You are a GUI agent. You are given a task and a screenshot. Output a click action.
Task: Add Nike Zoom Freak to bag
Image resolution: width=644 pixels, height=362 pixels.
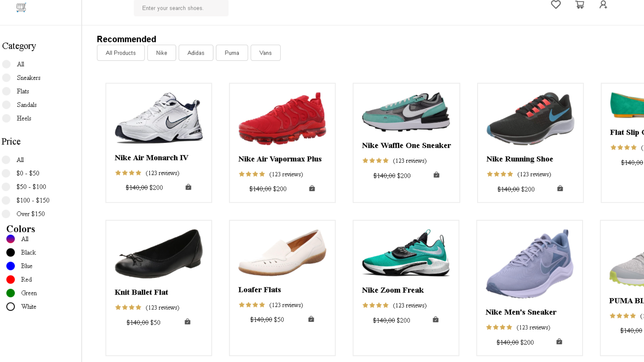tap(436, 319)
